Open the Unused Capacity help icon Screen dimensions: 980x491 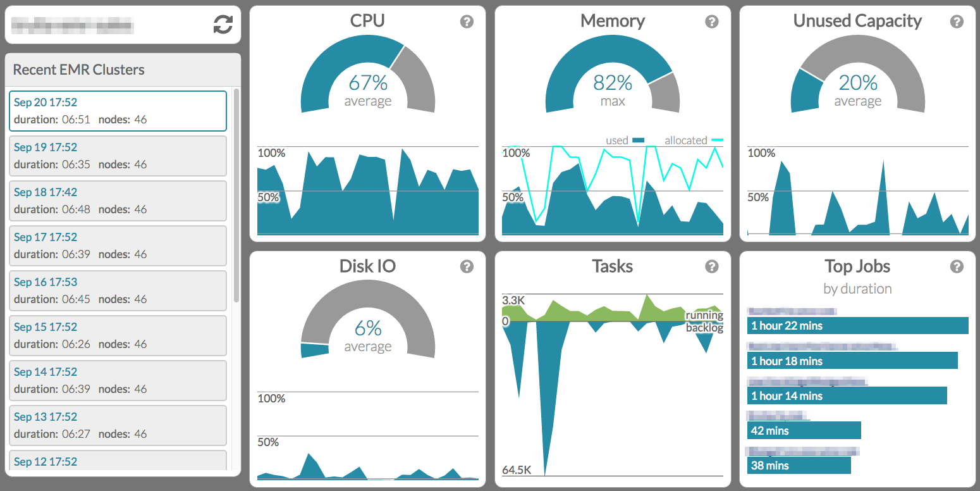[957, 22]
